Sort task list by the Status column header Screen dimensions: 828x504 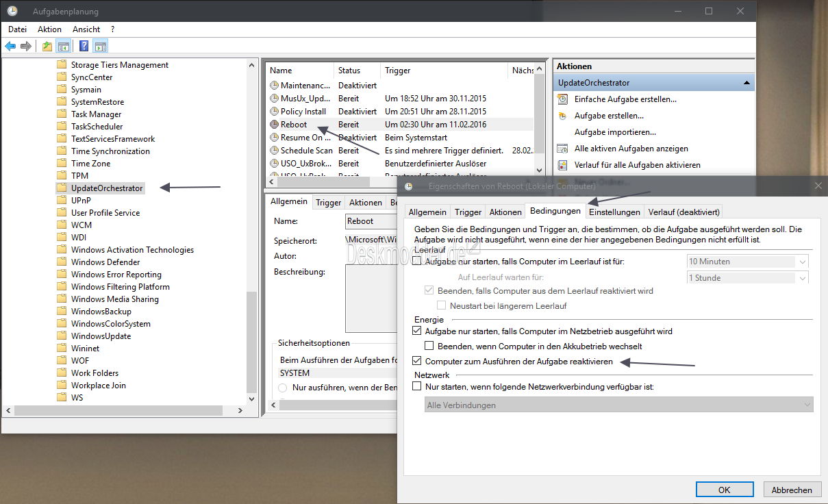click(x=357, y=71)
